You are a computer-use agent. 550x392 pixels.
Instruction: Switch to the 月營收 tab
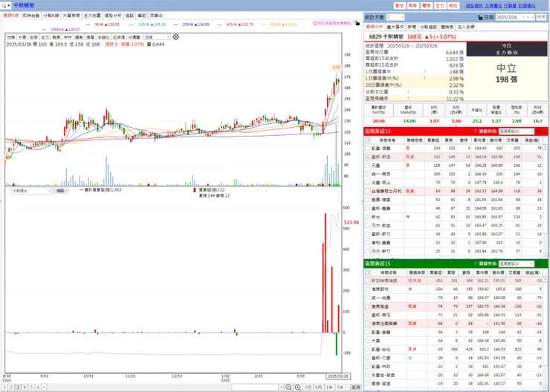(156, 16)
